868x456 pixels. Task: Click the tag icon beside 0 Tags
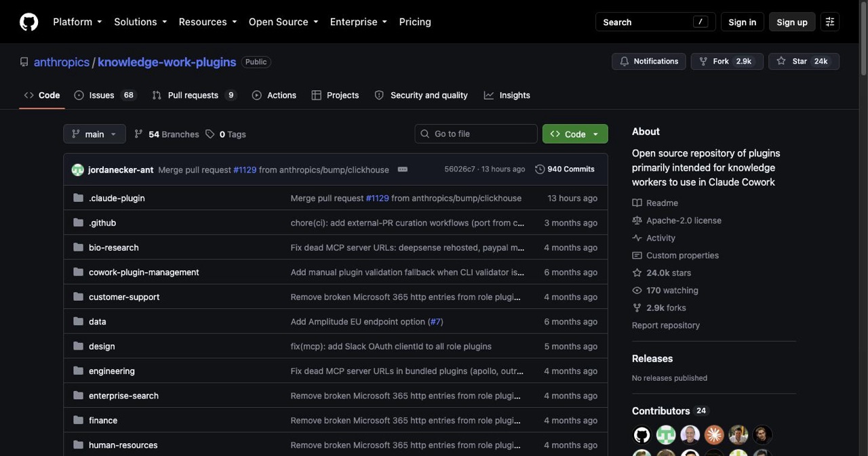pyautogui.click(x=210, y=134)
